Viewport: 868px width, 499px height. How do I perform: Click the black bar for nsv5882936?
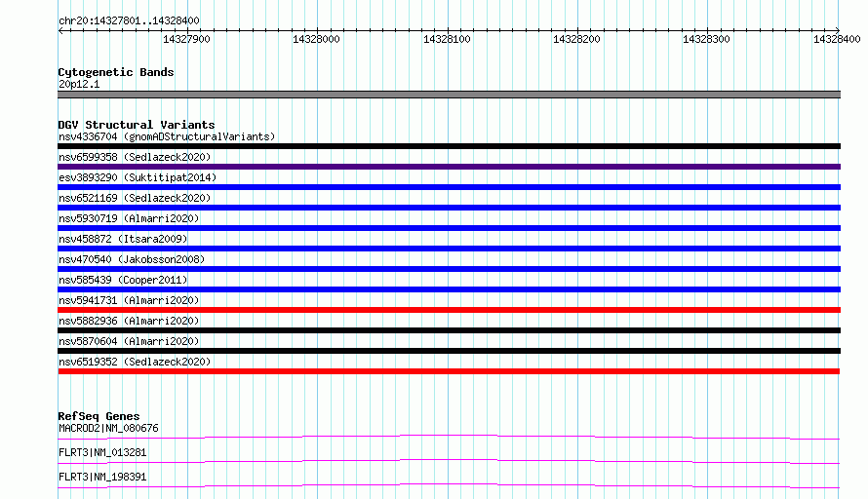pos(449,330)
